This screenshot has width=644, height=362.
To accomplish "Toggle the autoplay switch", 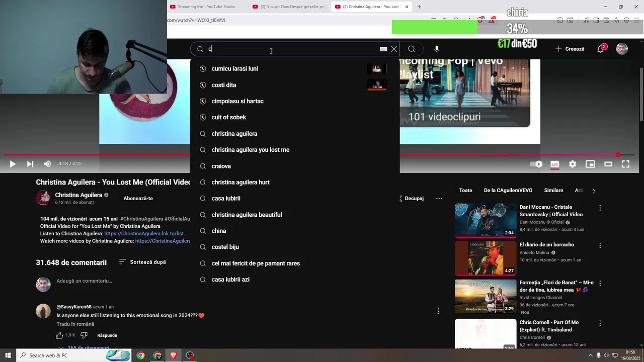I will [x=536, y=164].
